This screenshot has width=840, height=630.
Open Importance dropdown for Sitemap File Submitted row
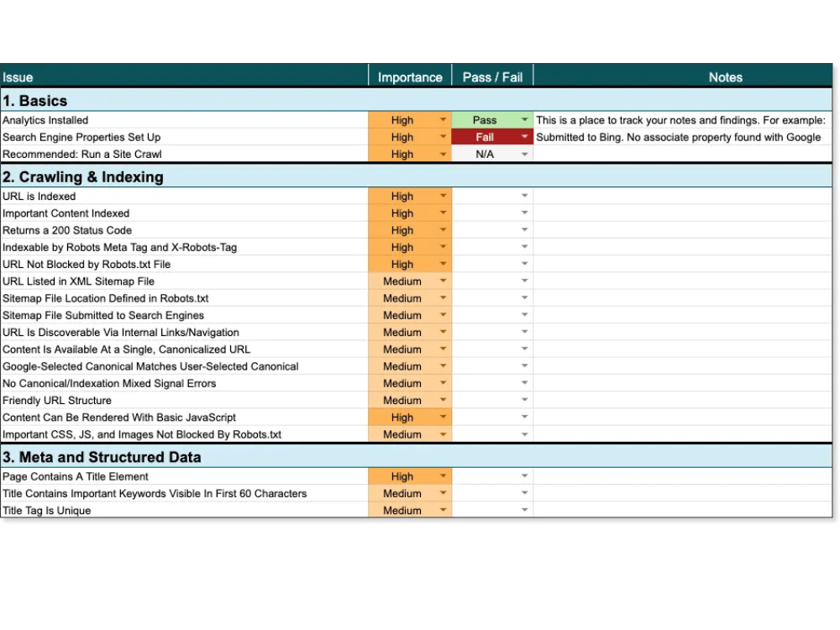[x=443, y=315]
